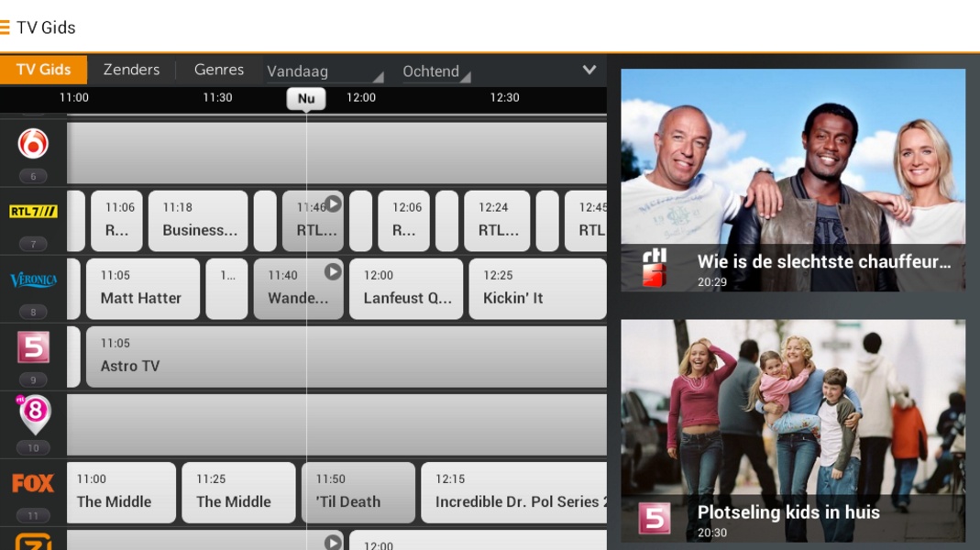Switch to the Zenders tab

pyautogui.click(x=131, y=70)
